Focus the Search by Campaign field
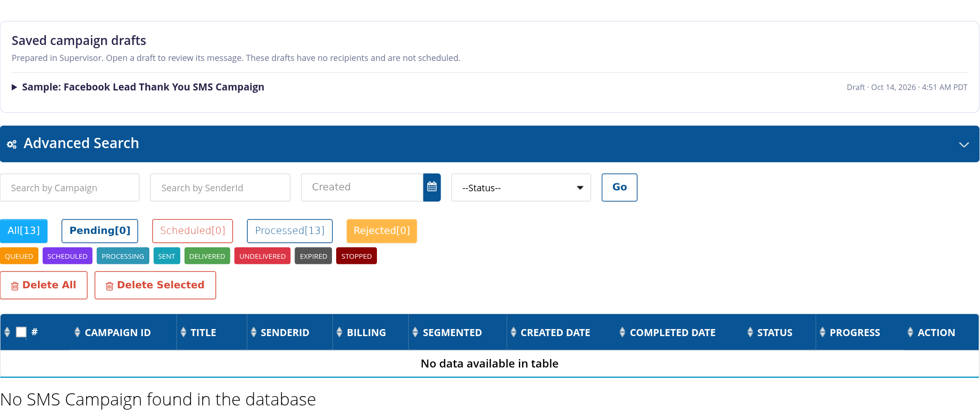980x420 pixels. tap(70, 187)
